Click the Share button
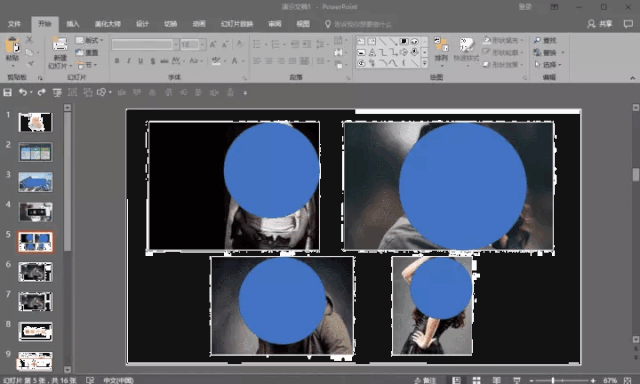 click(x=600, y=24)
